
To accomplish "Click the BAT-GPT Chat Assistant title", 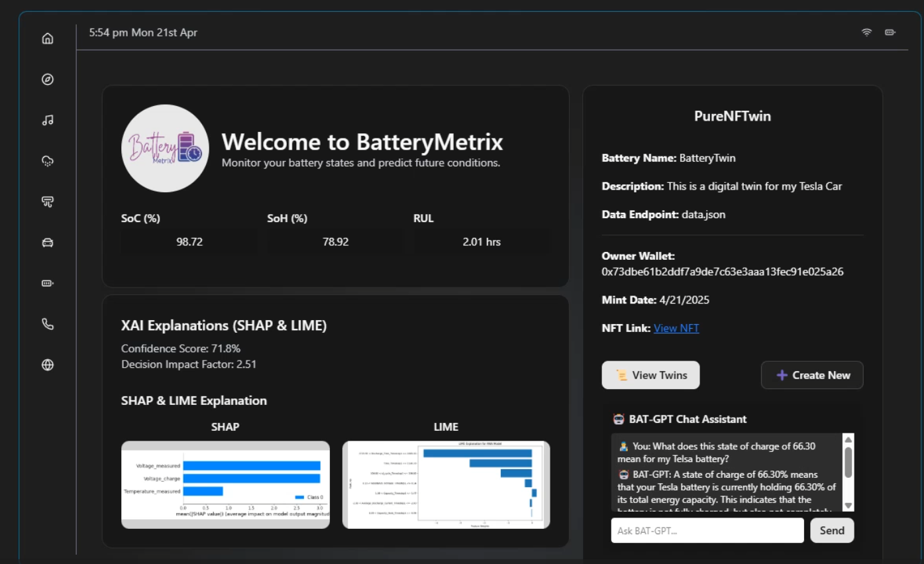I will (x=688, y=419).
